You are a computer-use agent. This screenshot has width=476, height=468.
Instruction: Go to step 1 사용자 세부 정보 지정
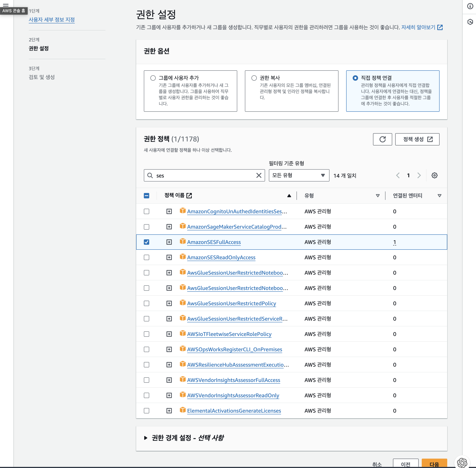pyautogui.click(x=52, y=20)
